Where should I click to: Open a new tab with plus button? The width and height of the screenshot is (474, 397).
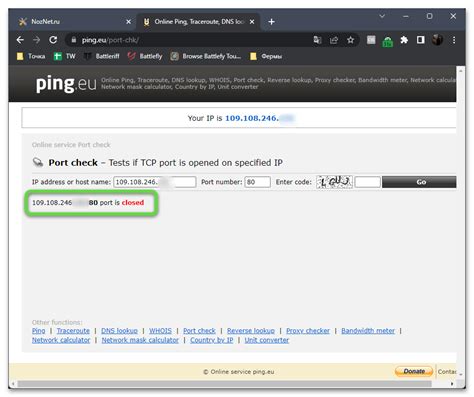pyautogui.click(x=271, y=22)
